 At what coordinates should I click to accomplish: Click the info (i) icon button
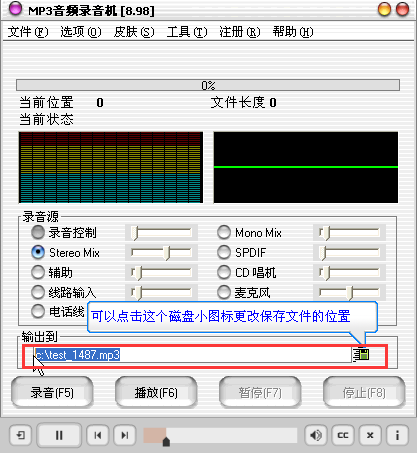coord(397,435)
